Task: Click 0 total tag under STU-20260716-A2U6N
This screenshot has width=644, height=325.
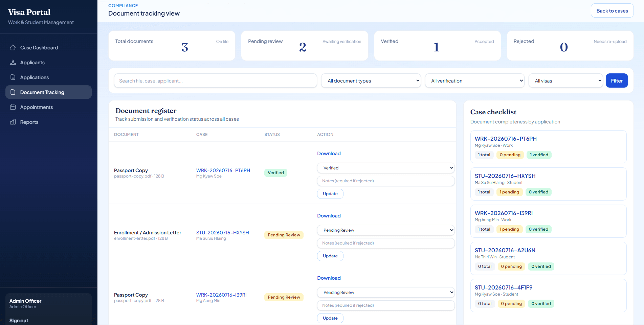Action: pyautogui.click(x=485, y=266)
